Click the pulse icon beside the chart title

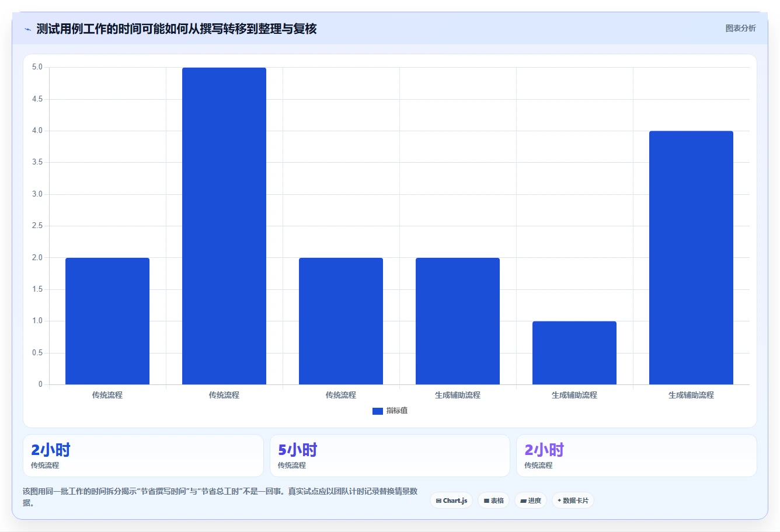coord(27,29)
